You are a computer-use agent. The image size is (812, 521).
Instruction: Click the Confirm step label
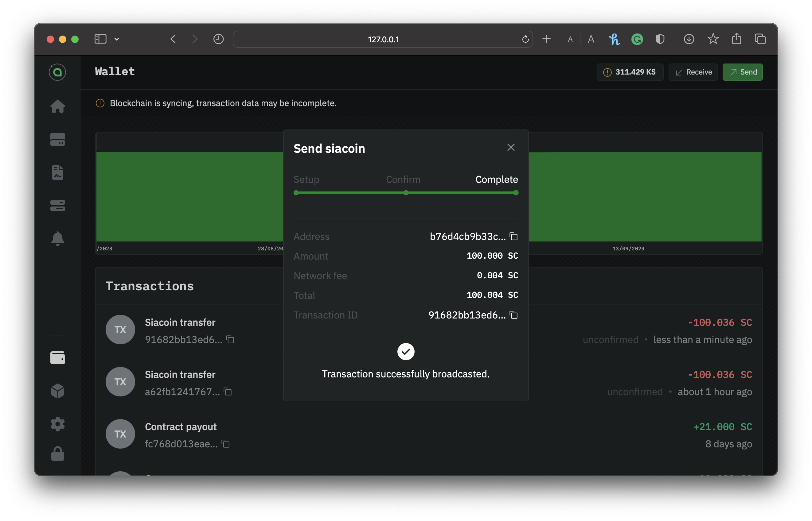pyautogui.click(x=403, y=179)
